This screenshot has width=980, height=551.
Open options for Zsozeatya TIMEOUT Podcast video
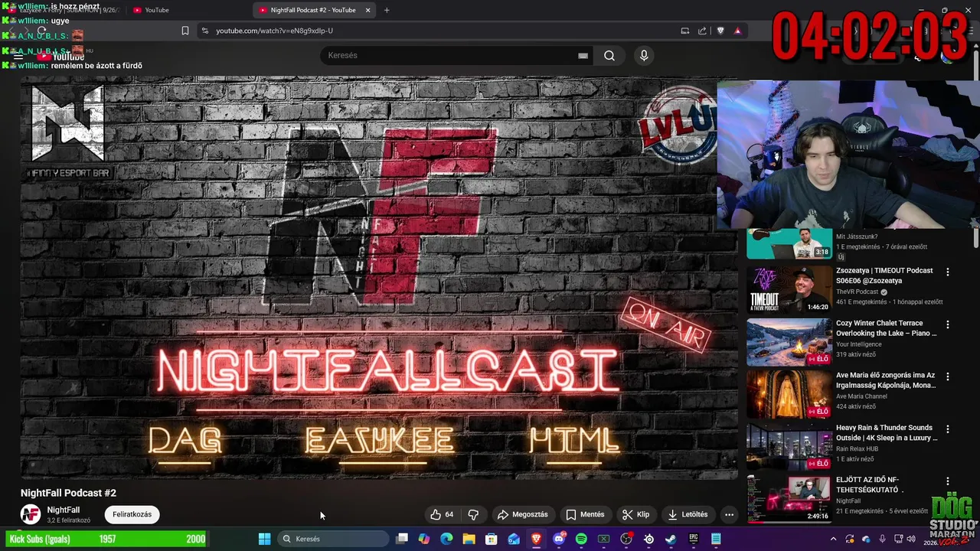948,272
